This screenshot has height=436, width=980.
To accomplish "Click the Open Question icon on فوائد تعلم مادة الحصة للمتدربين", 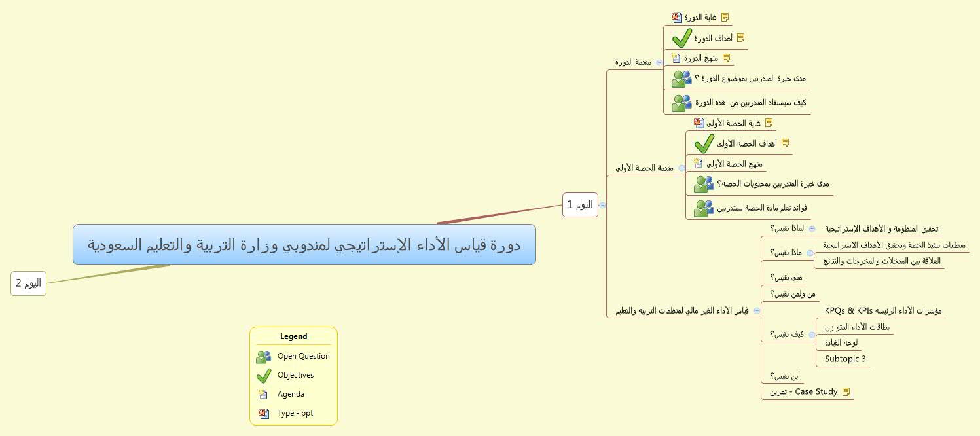I will [x=704, y=208].
